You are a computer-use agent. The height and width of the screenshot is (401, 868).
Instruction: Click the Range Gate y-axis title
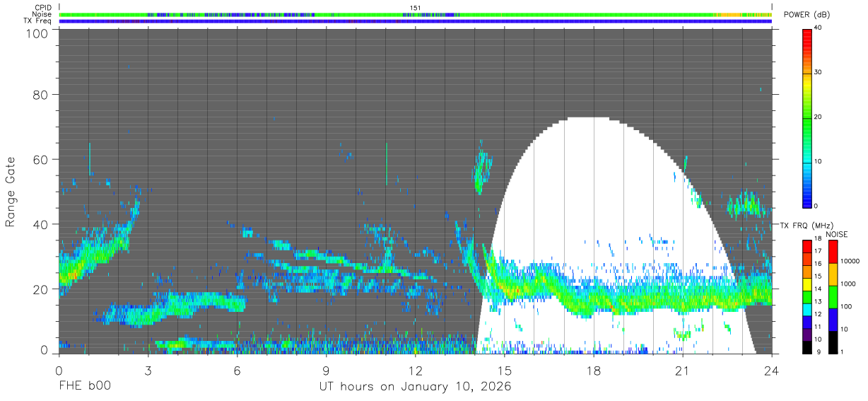click(x=11, y=192)
